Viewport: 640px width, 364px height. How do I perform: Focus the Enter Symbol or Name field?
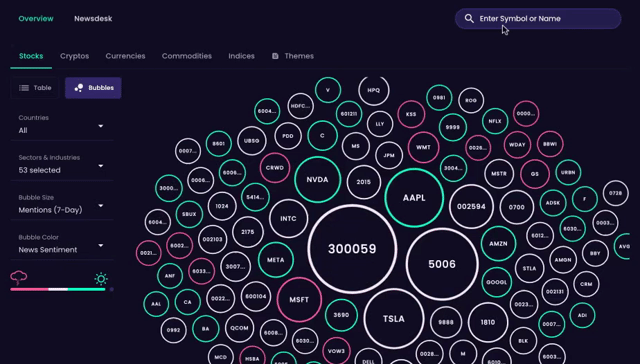tap(538, 19)
